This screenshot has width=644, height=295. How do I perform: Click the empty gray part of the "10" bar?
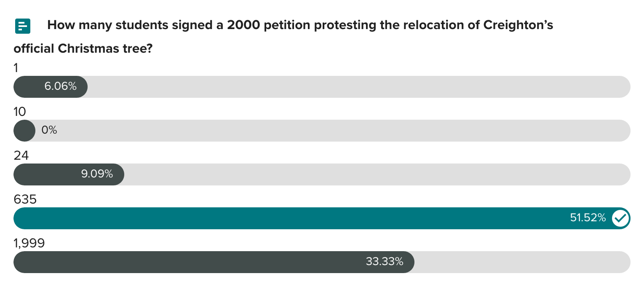337,131
